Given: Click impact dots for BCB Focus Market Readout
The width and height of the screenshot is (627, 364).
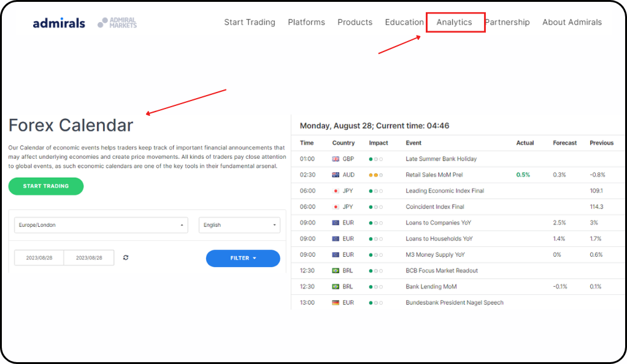Looking at the screenshot, I should 376,271.
